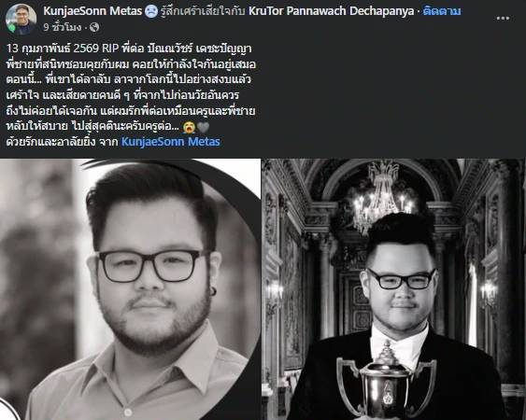Open the photo of man holding trophy

(x=394, y=289)
